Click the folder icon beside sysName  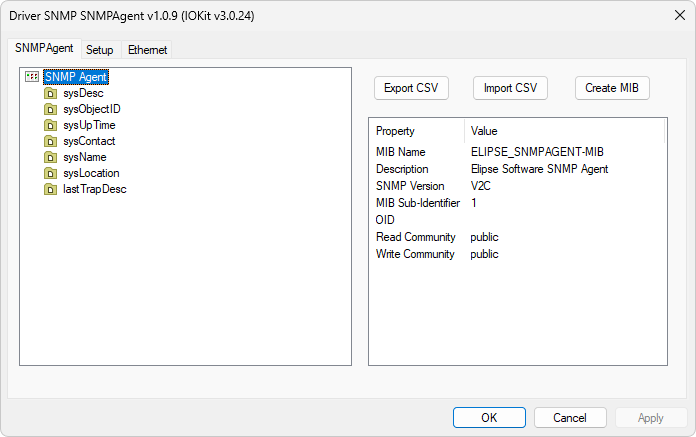pos(51,157)
